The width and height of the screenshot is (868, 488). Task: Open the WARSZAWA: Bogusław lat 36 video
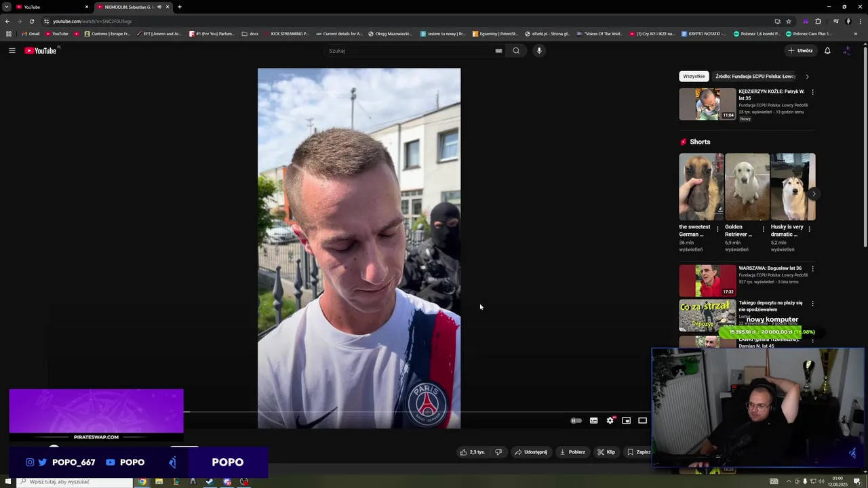[x=707, y=281]
